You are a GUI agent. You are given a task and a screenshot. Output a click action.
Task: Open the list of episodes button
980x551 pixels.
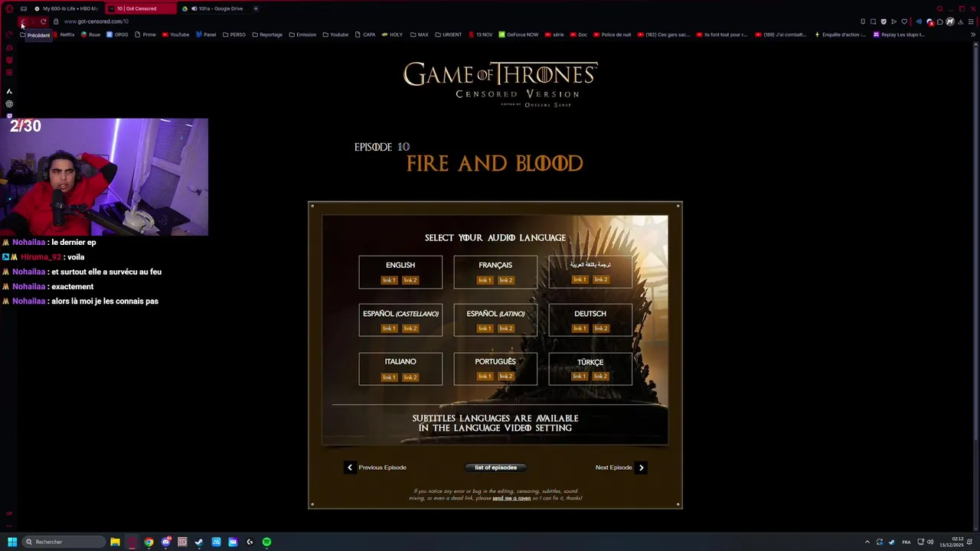tap(495, 468)
